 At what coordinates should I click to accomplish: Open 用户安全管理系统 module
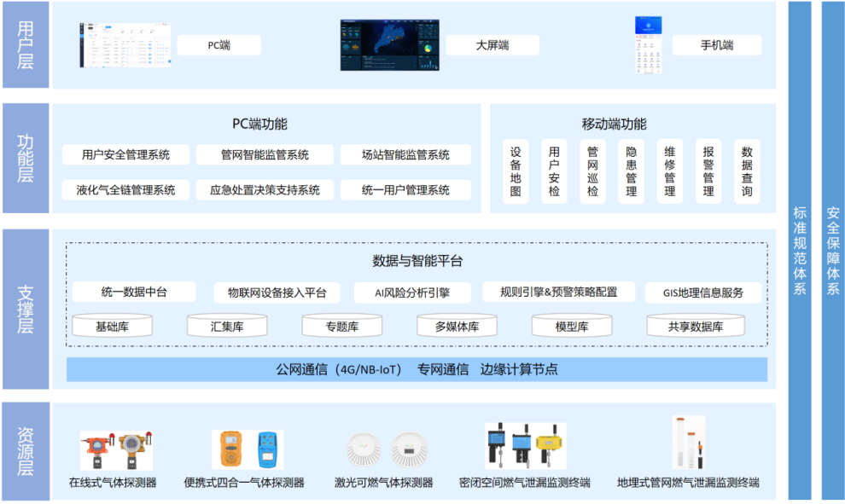tap(125, 155)
